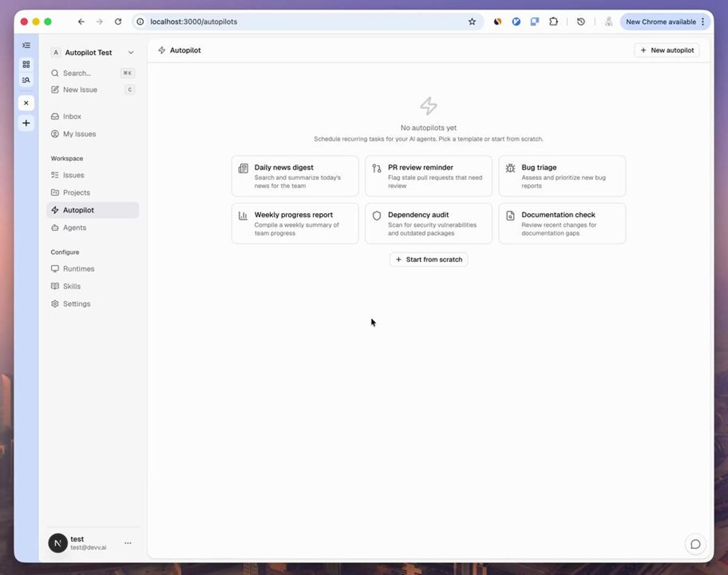Open the chat bubble button
This screenshot has height=575, width=728.
[x=695, y=544]
